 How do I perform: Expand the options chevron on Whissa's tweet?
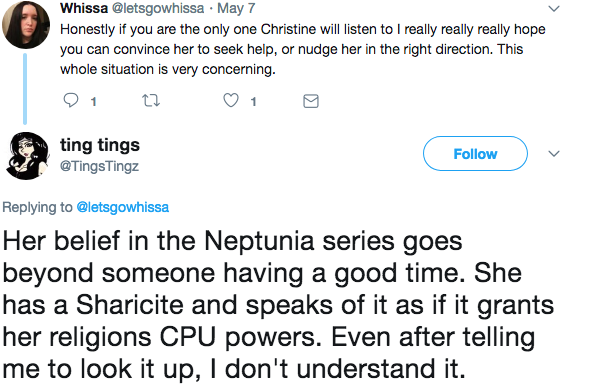554,8
